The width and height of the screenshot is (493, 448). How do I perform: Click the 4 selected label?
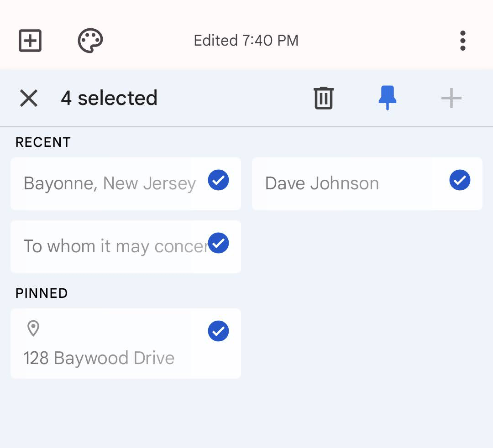click(110, 98)
